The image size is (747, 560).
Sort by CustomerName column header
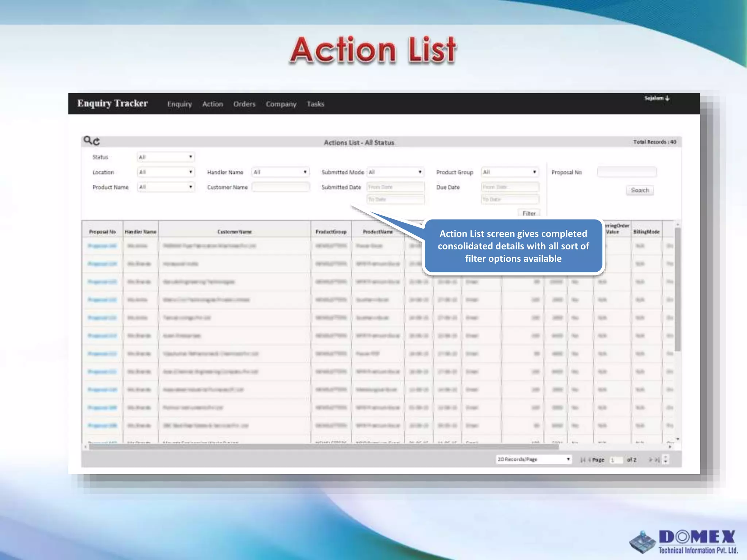[x=235, y=232]
